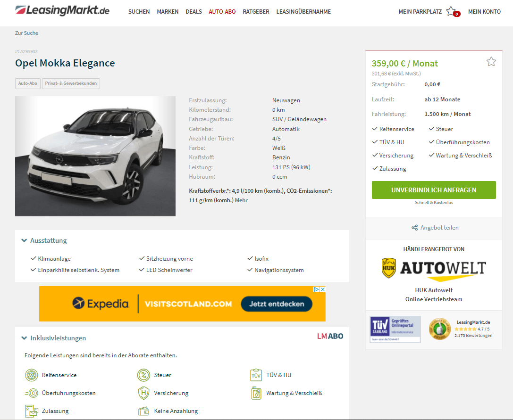Click the HUK Autowelt Online Vertriebsteam name
Screen dimensions: 513x420
pos(434,295)
